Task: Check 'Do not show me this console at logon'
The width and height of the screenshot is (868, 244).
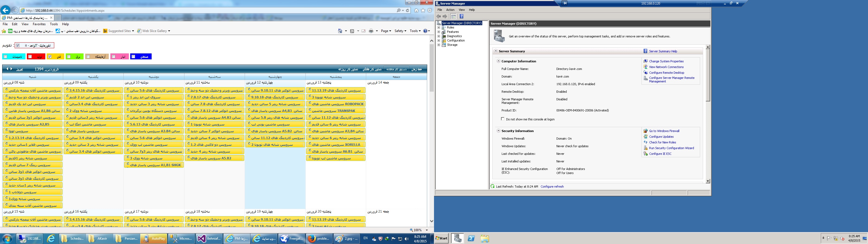Action: click(503, 119)
